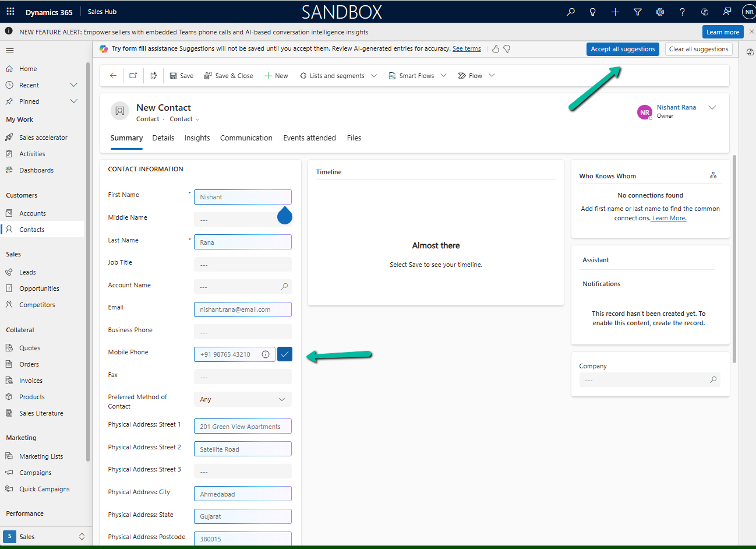Click the Job Title input field
The width and height of the screenshot is (756, 549).
(x=243, y=265)
